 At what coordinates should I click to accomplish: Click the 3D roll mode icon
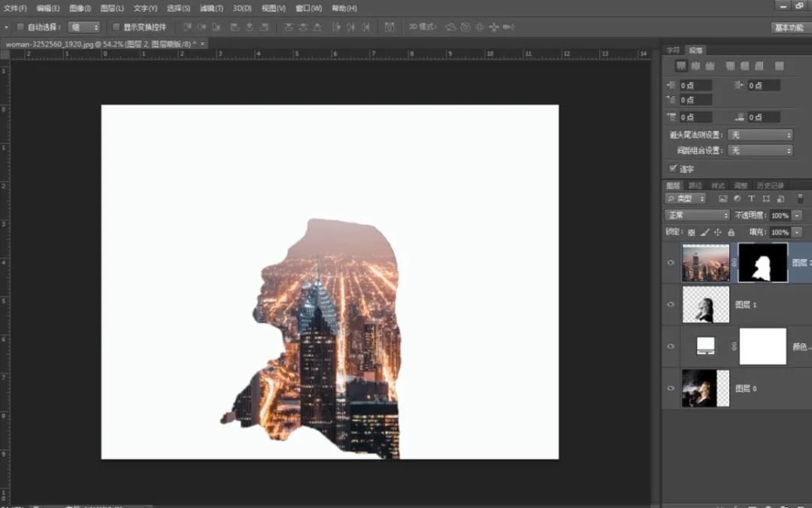click(465, 27)
